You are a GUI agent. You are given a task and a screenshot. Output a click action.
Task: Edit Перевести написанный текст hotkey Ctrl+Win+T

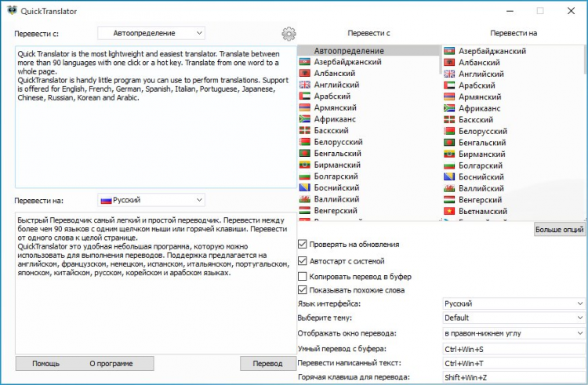coord(514,363)
